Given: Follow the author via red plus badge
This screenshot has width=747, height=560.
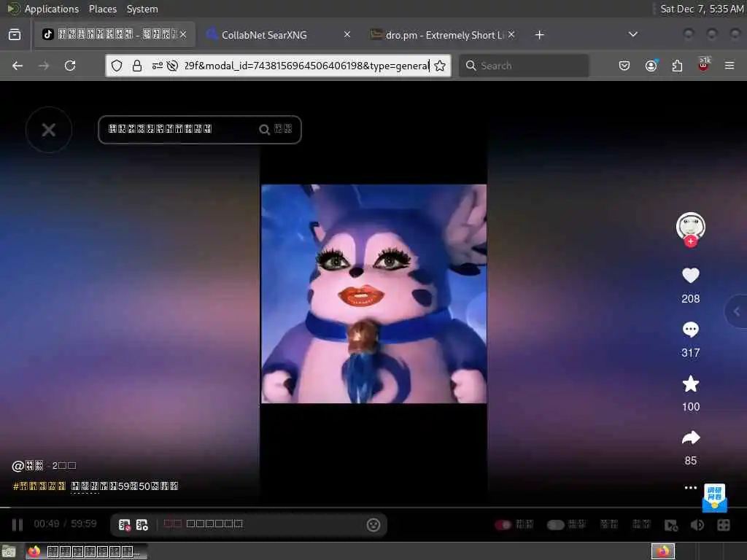Looking at the screenshot, I should tap(690, 242).
